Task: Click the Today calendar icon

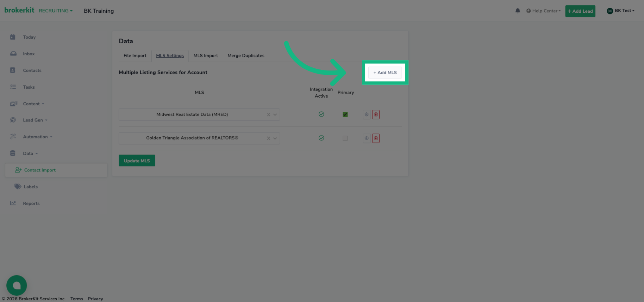Action: (x=13, y=37)
